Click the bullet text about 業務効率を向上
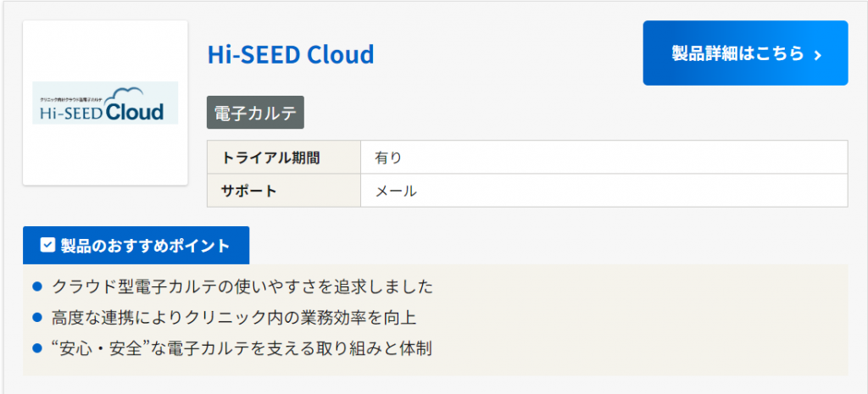Image resolution: width=868 pixels, height=394 pixels. pyautogui.click(x=234, y=318)
